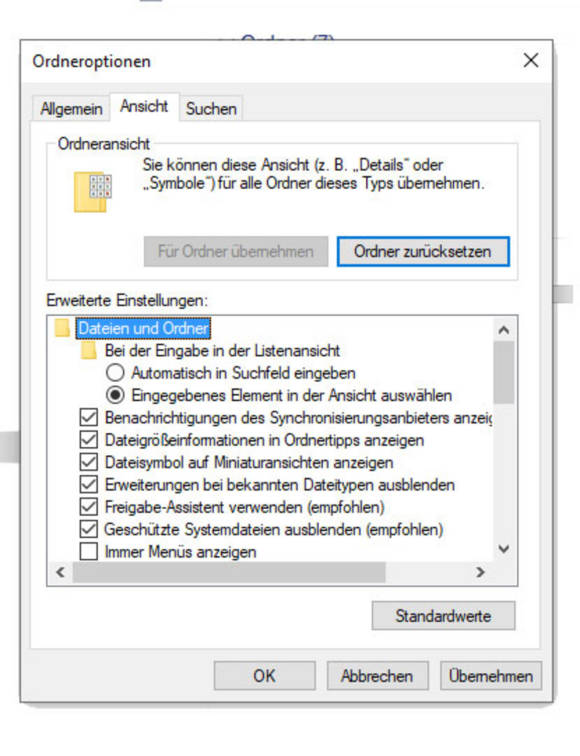Click the Standardwerte button
Image resolution: width=580 pixels, height=756 pixels.
coord(443,616)
